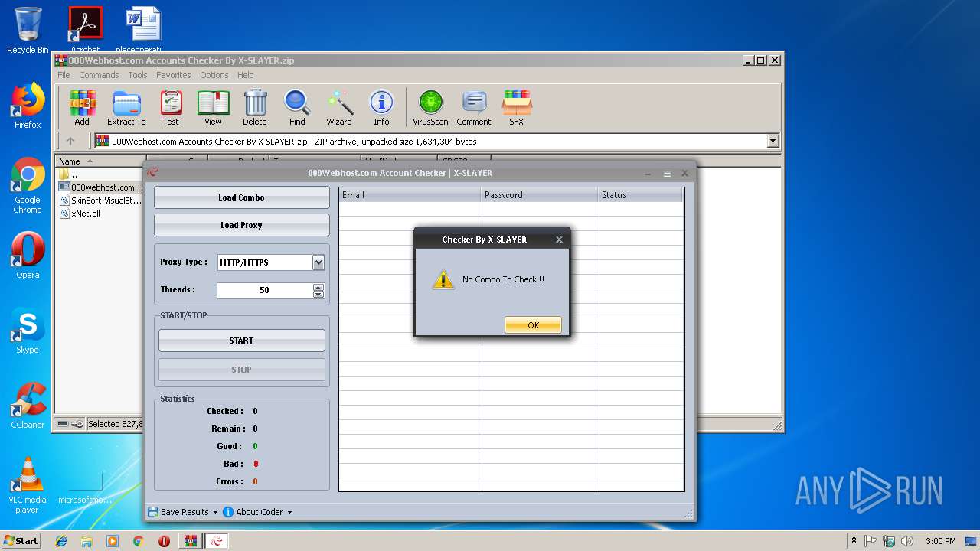Open the Firefox desktop shortcut
Image resolution: width=980 pixels, height=551 pixels.
click(28, 106)
